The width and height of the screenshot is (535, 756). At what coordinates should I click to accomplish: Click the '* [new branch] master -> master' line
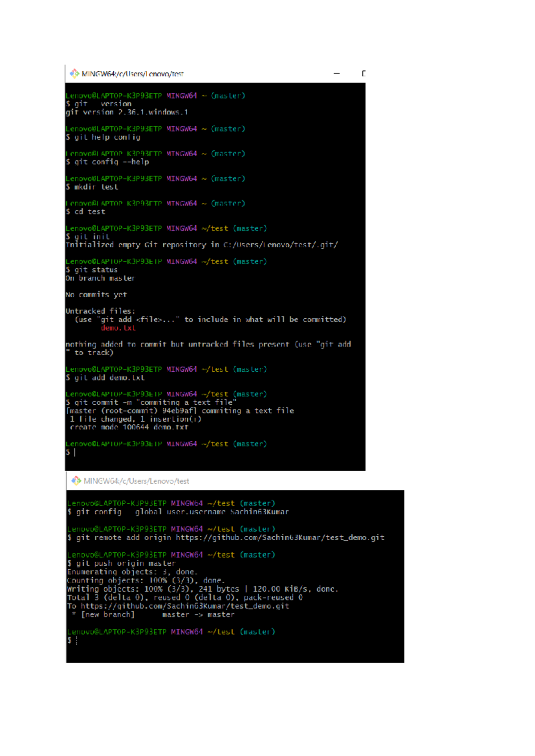click(x=153, y=615)
